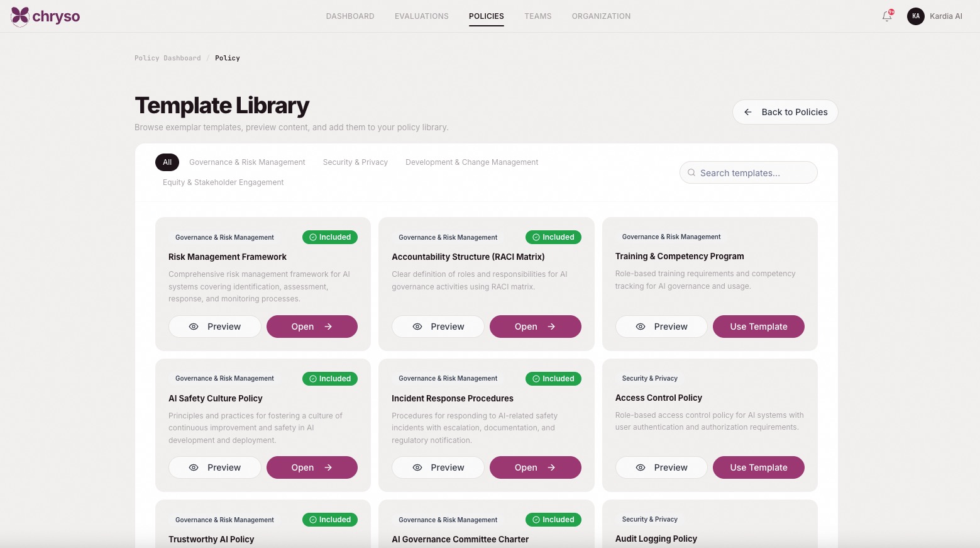Click the Included badge on AI Safety Culture Policy

pyautogui.click(x=329, y=379)
